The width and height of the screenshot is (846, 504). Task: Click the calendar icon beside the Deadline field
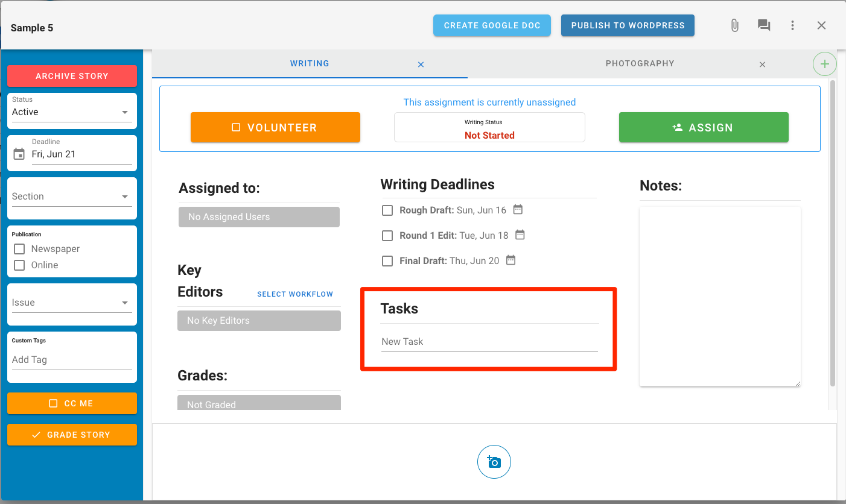pyautogui.click(x=19, y=154)
